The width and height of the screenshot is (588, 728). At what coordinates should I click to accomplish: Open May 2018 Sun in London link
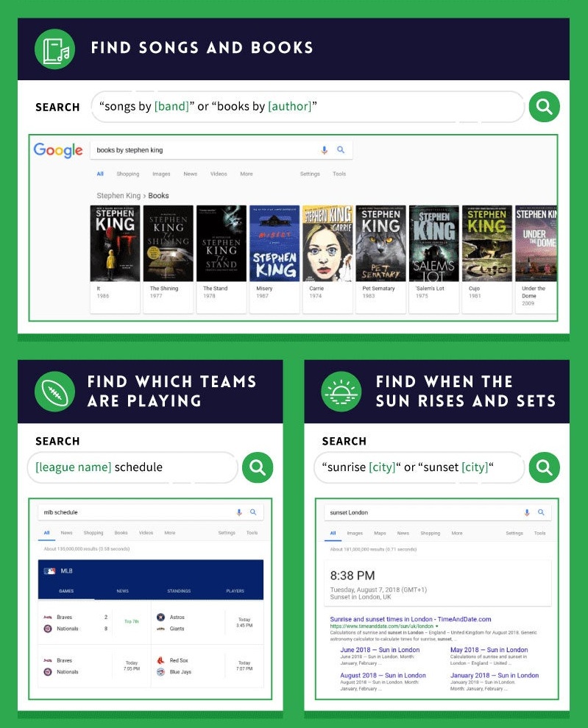pos(489,649)
